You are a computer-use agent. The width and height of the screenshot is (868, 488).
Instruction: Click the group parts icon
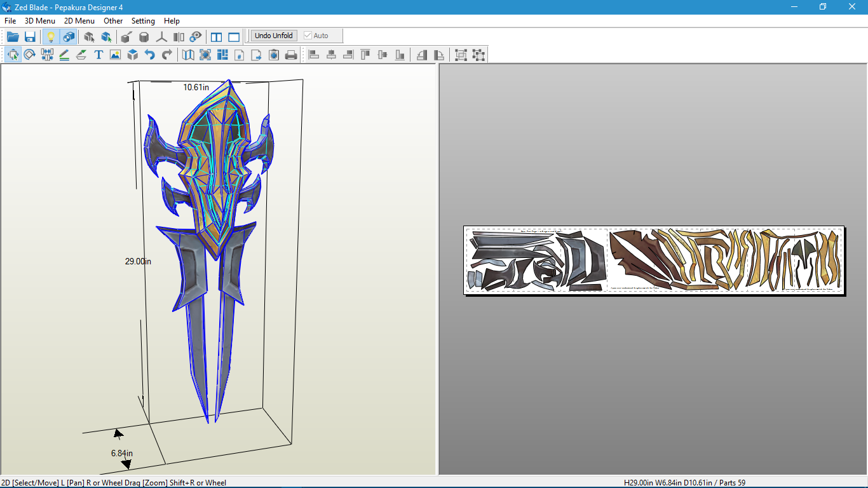point(461,55)
